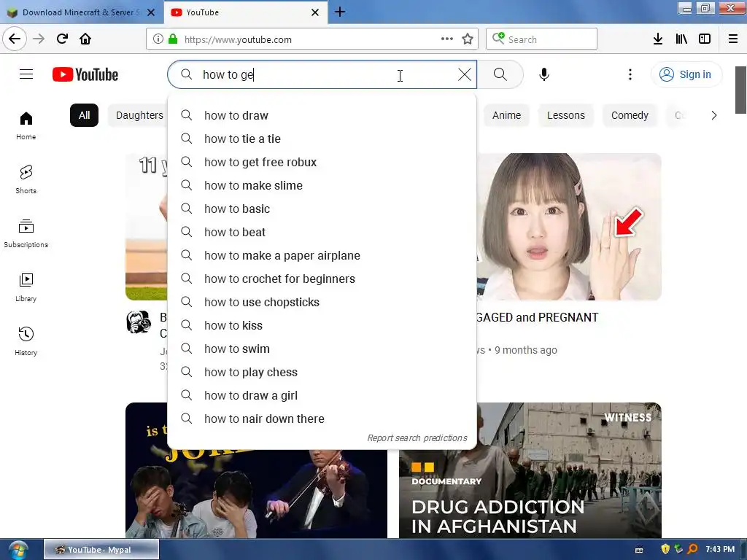Go back using the browser back arrow
747x560 pixels.
[x=15, y=39]
